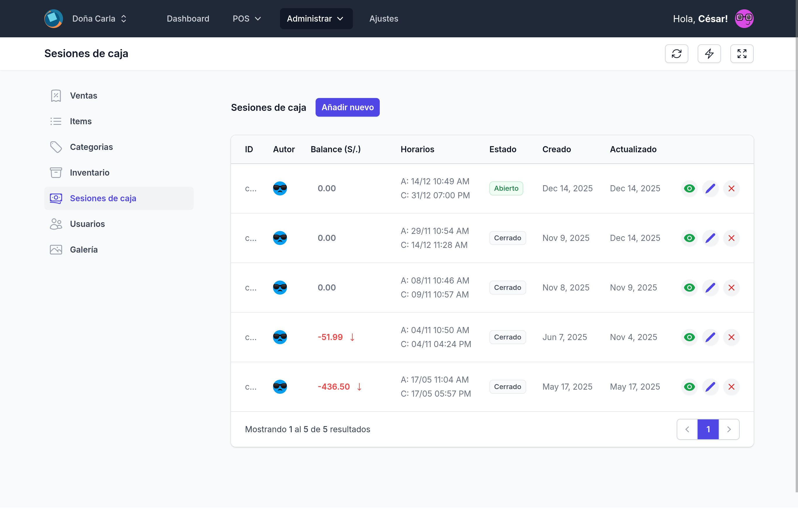Click the Inventario archive box icon
Screen dimensions: 798x532
click(x=56, y=172)
